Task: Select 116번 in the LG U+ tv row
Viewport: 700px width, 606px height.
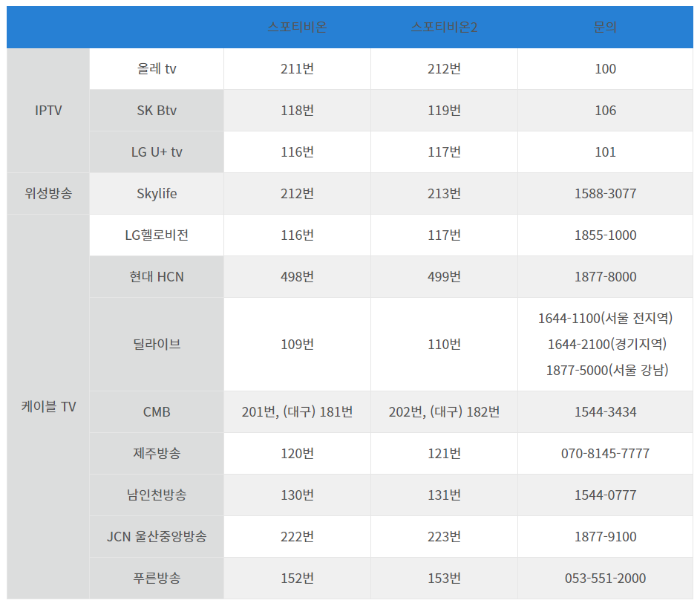Action: pos(297,151)
